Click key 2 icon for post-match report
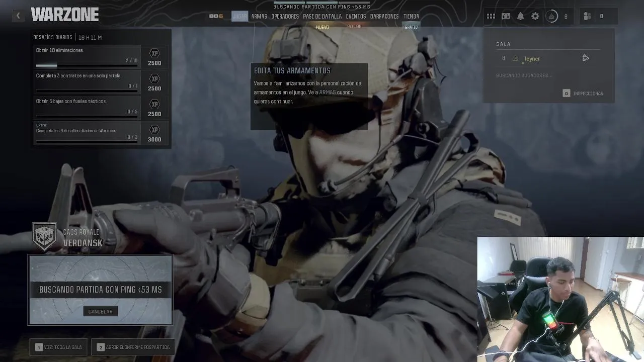Viewport: 644px width, 362px height. 101,347
